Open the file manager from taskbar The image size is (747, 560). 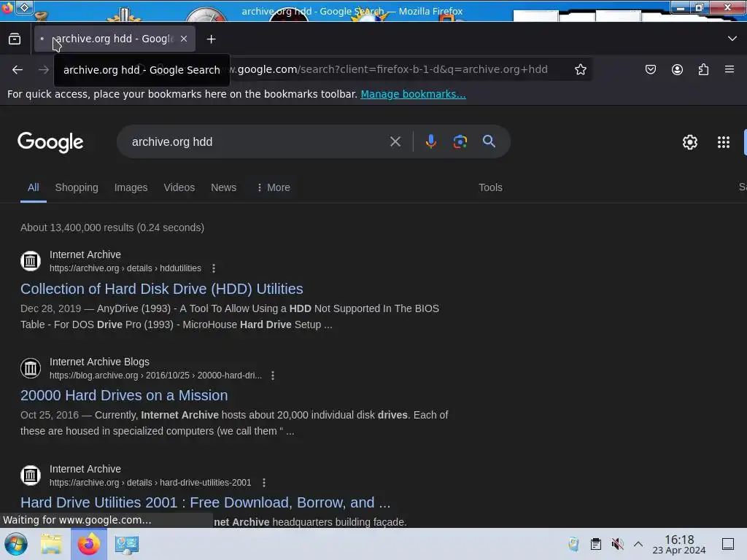point(51,544)
